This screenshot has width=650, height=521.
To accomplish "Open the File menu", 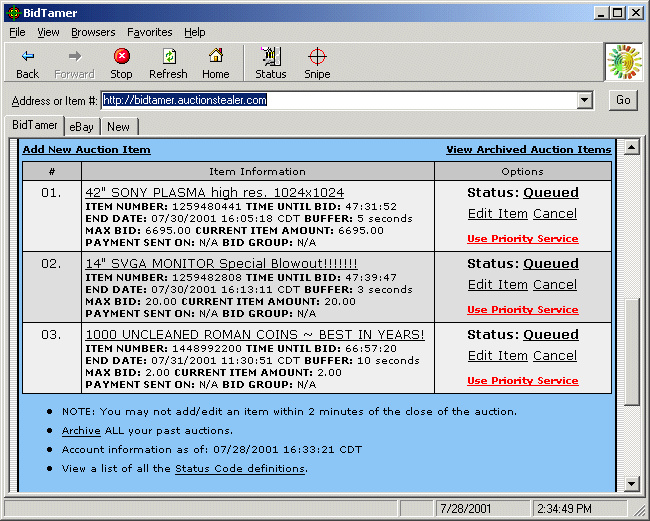I will point(17,32).
